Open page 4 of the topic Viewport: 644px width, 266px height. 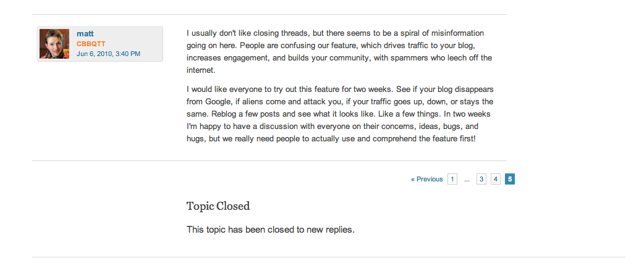[496, 179]
